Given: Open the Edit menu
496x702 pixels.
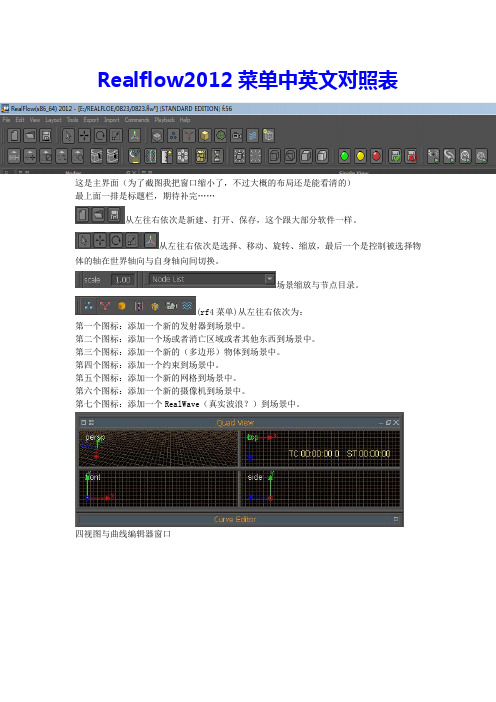Looking at the screenshot, I should tap(20, 120).
